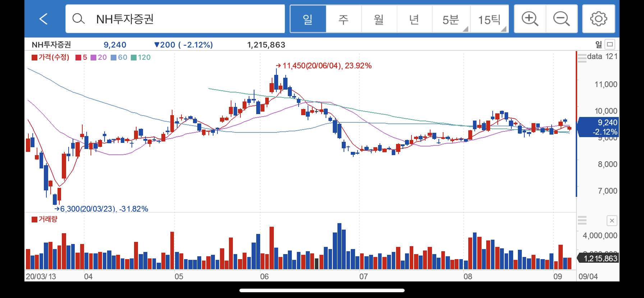This screenshot has width=644, height=298.
Task: Tap the header price 9,240
Action: tap(115, 45)
